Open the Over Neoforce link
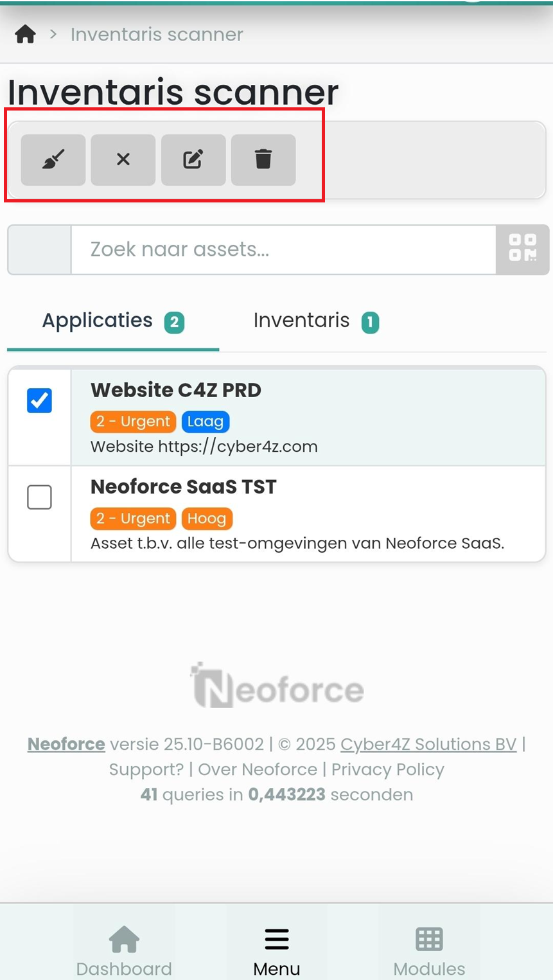 [258, 769]
